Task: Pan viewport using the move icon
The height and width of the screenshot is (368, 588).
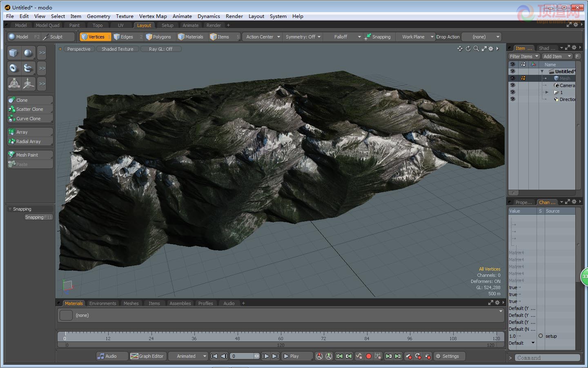Action: point(460,49)
